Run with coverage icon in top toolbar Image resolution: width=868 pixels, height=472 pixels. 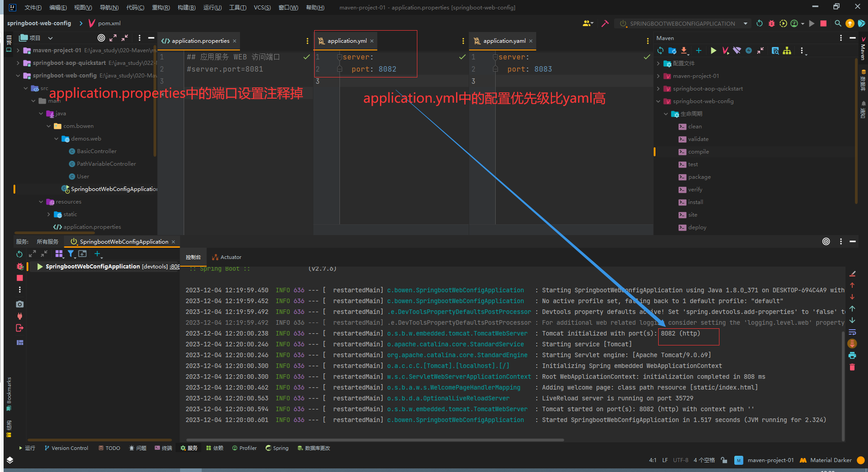(783, 23)
